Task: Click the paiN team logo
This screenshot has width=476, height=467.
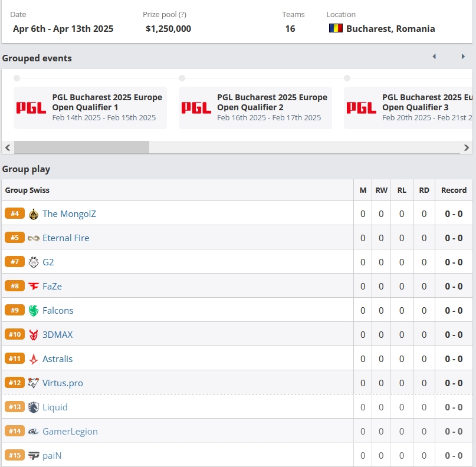Action: tap(34, 455)
